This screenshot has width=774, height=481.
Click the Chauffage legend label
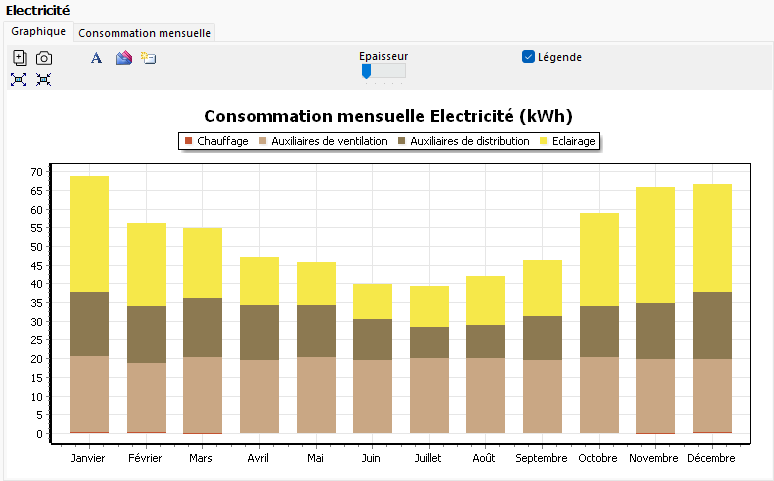223,141
